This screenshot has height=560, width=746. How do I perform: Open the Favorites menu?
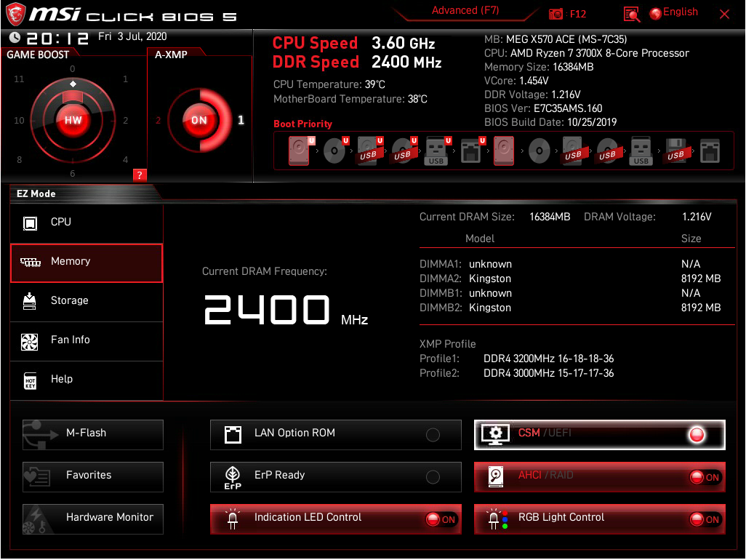tap(93, 477)
